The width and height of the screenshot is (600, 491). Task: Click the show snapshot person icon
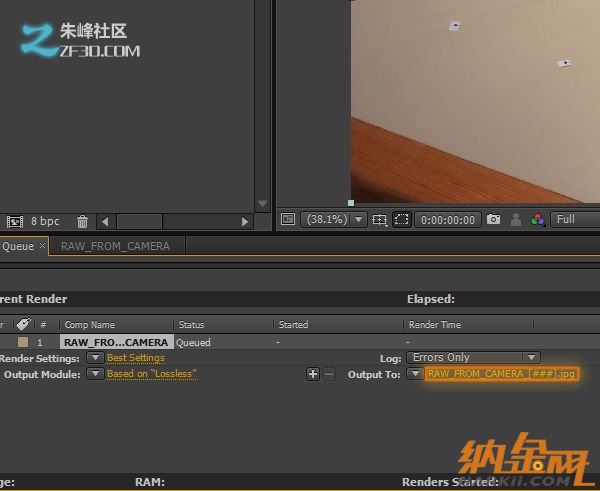pos(516,219)
